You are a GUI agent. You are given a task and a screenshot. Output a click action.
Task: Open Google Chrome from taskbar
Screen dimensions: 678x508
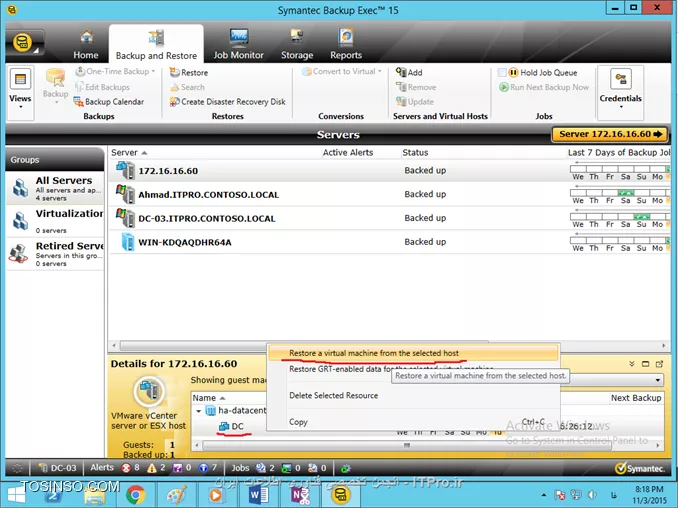135,495
